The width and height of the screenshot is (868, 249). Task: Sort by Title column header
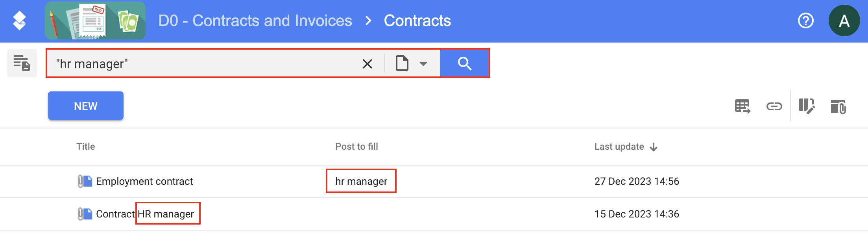85,147
